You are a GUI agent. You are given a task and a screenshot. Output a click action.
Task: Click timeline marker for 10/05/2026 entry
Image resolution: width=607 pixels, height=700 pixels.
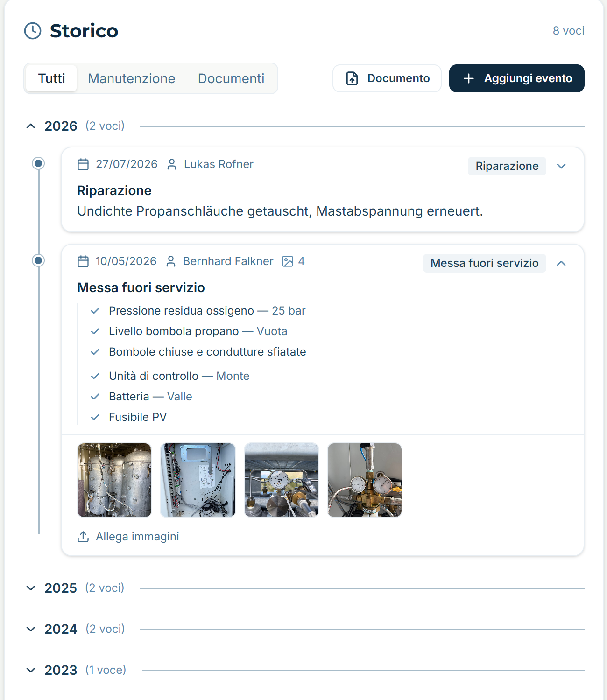pos(38,260)
